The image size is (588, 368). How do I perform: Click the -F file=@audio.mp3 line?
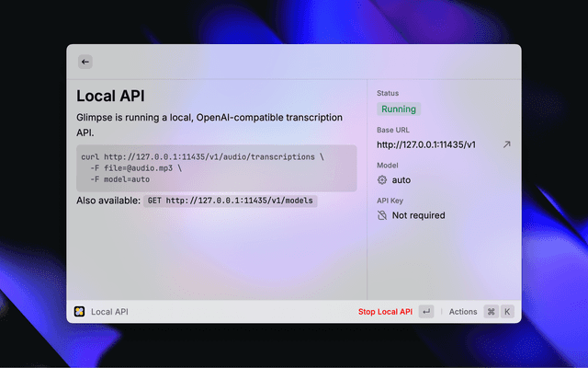tap(136, 168)
